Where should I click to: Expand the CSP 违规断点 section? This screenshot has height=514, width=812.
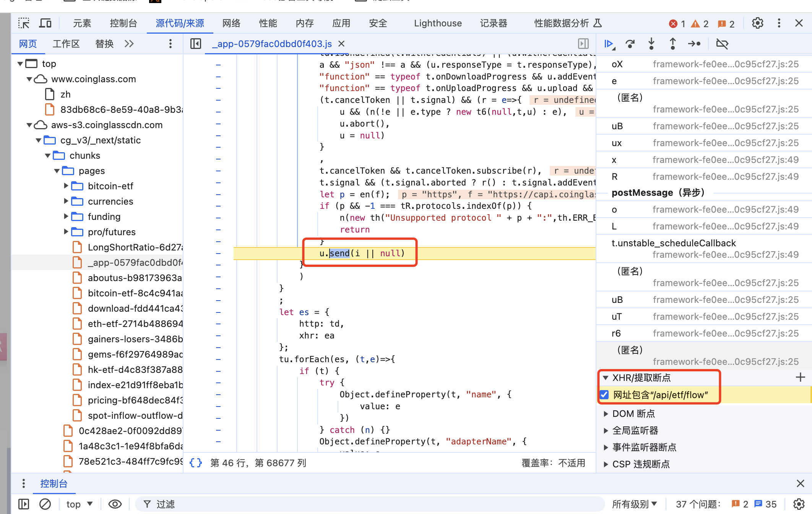[x=606, y=464]
